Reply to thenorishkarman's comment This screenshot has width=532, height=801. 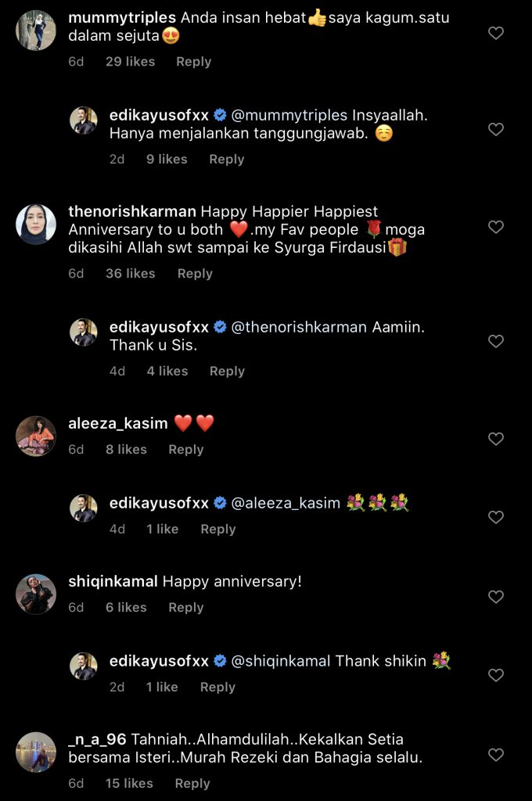point(195,274)
